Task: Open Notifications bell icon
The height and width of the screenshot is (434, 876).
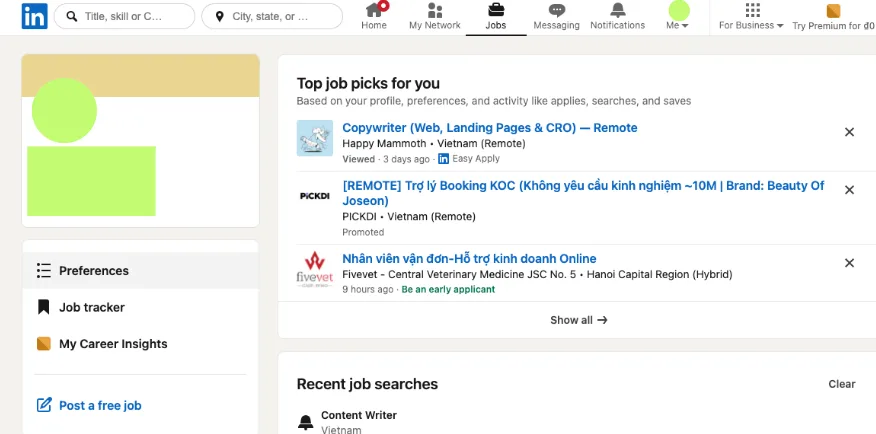Action: click(x=617, y=10)
